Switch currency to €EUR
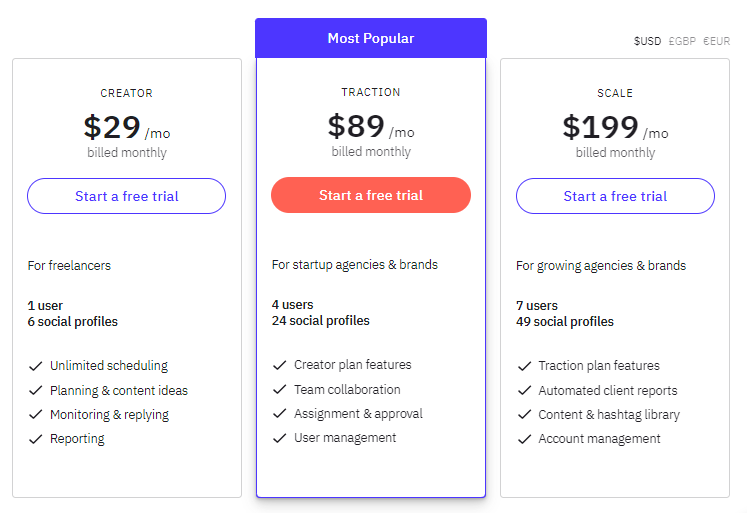 pyautogui.click(x=717, y=41)
